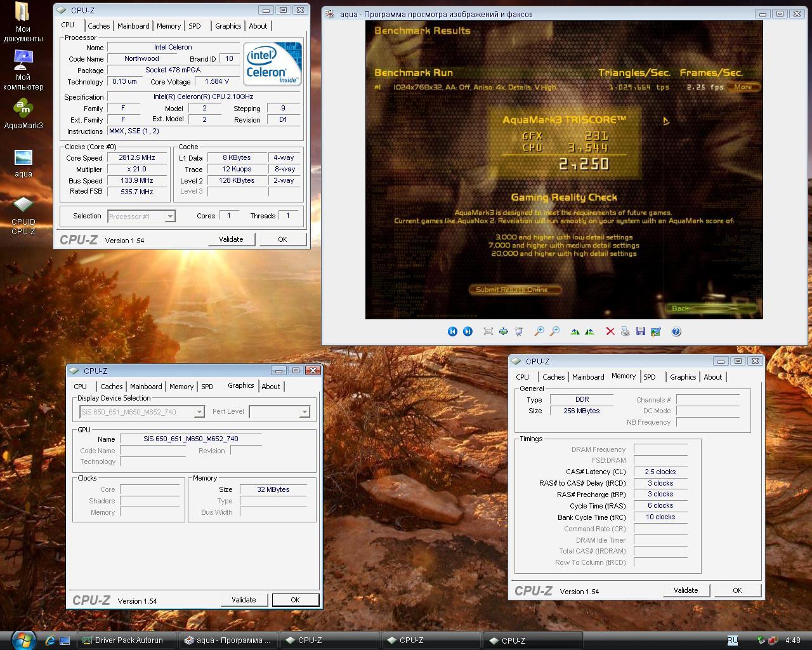Switch RU keyboard language indicator

732,640
